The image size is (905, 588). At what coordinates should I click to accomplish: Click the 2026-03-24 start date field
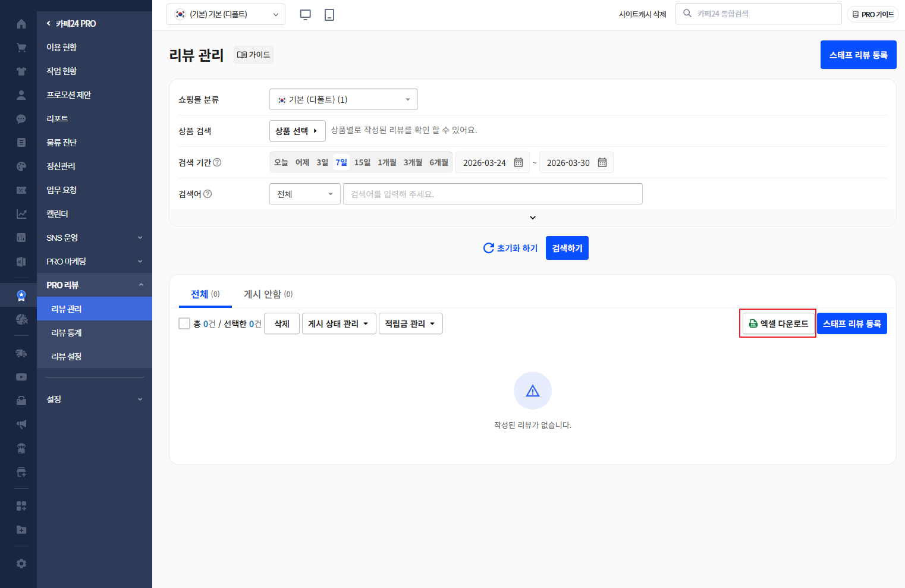coord(492,162)
